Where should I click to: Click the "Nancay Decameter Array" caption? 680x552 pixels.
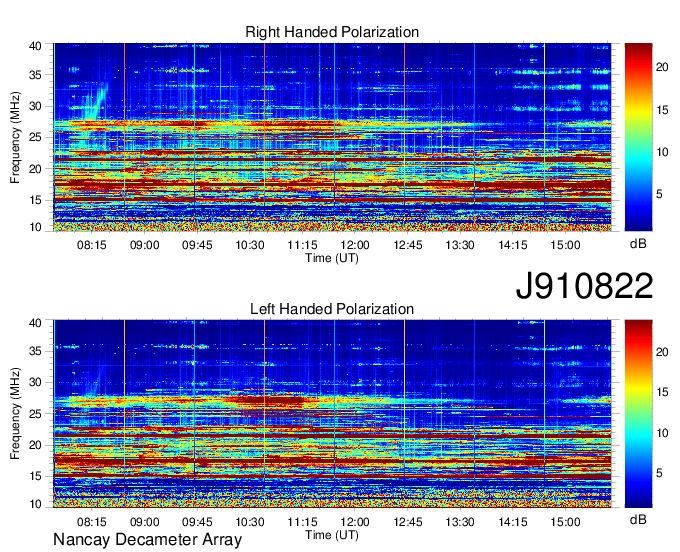(147, 540)
